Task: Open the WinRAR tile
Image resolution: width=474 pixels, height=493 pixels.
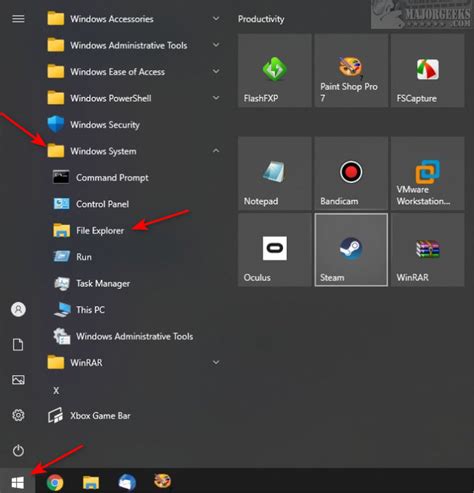Action: tap(427, 250)
